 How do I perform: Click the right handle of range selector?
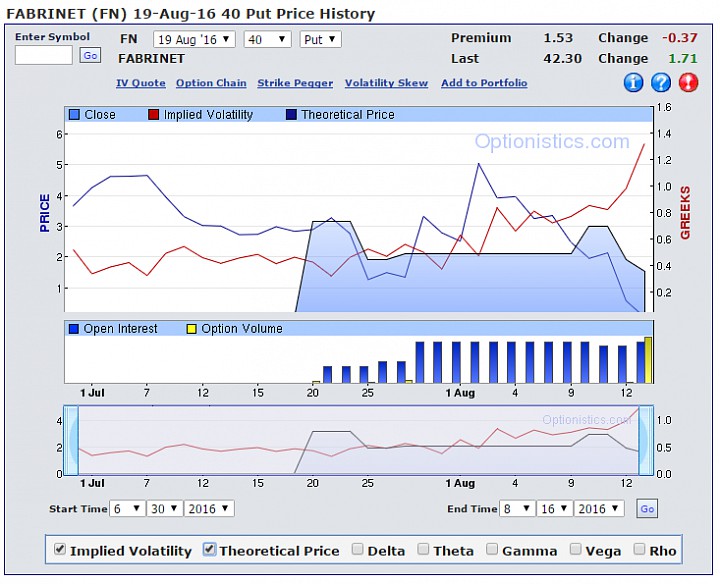646,440
